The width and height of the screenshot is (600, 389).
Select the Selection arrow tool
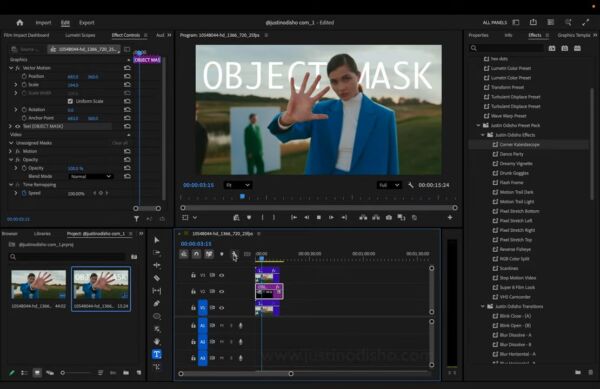coord(157,240)
